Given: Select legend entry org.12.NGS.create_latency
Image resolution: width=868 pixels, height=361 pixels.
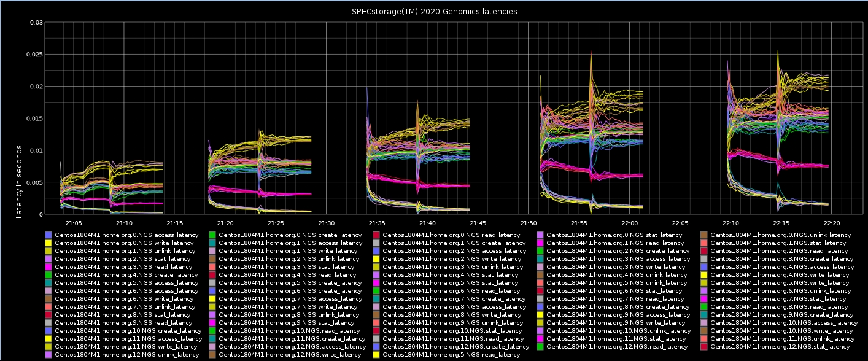Looking at the screenshot, I should (452, 347).
